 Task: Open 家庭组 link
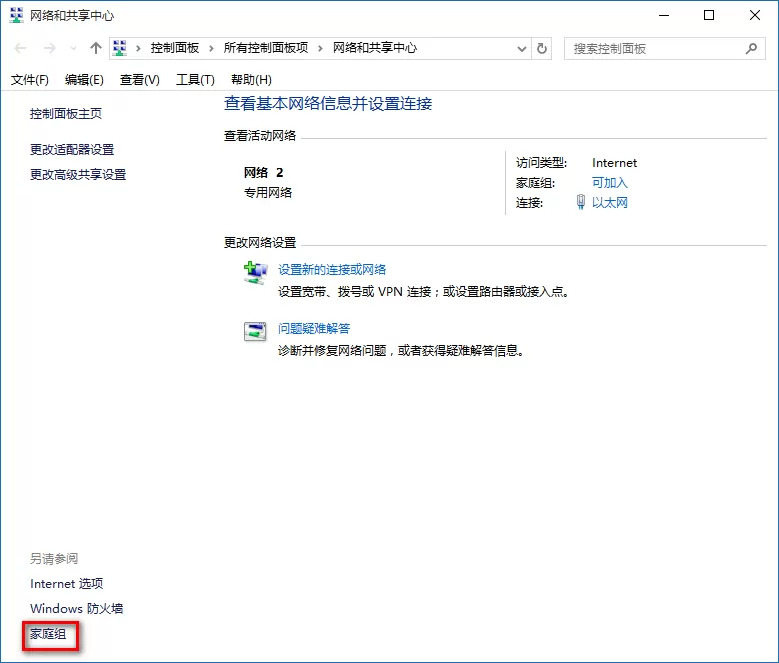48,634
